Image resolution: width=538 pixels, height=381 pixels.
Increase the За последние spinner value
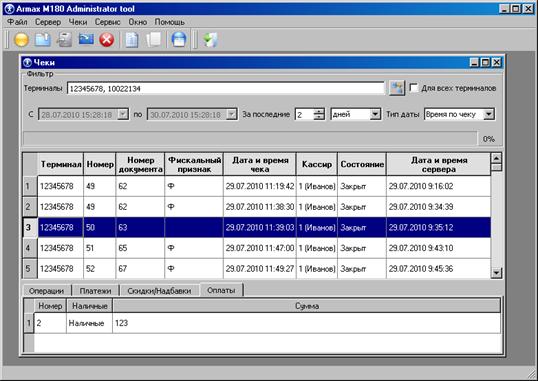[x=319, y=111]
